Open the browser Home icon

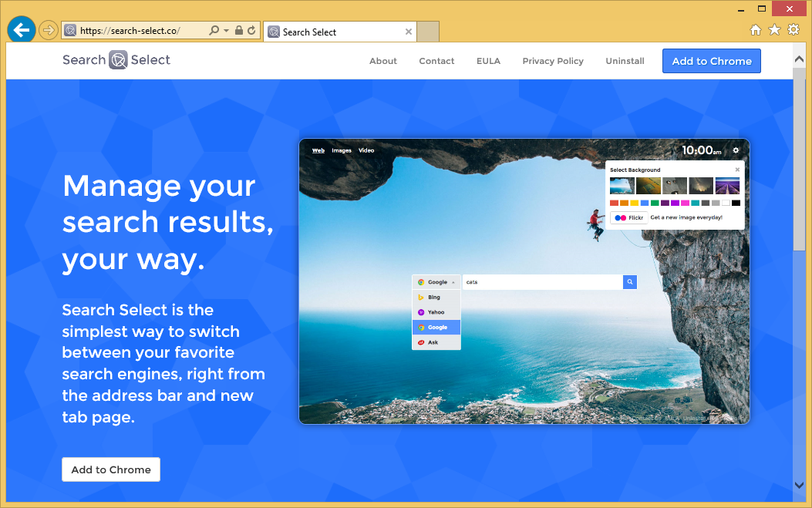(x=756, y=30)
